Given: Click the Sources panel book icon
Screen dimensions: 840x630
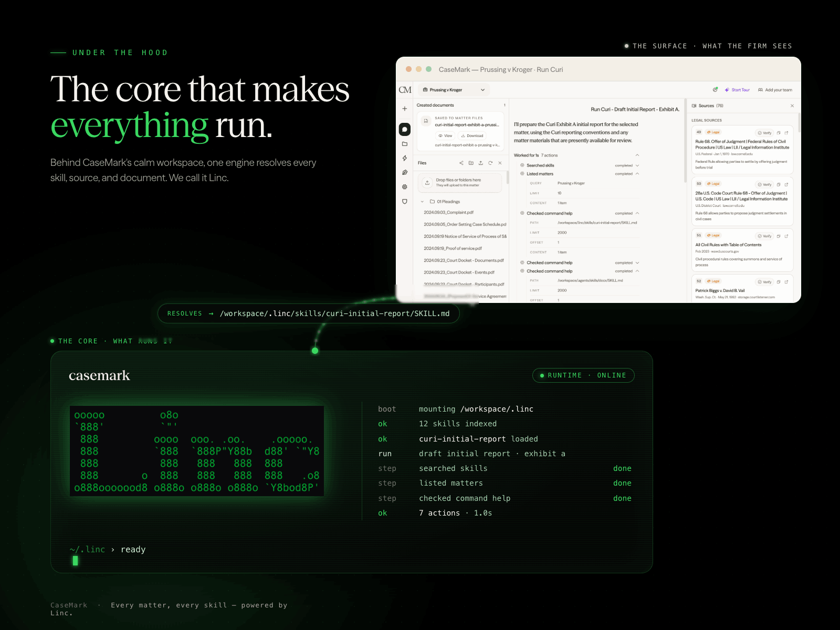Looking at the screenshot, I should coord(694,106).
